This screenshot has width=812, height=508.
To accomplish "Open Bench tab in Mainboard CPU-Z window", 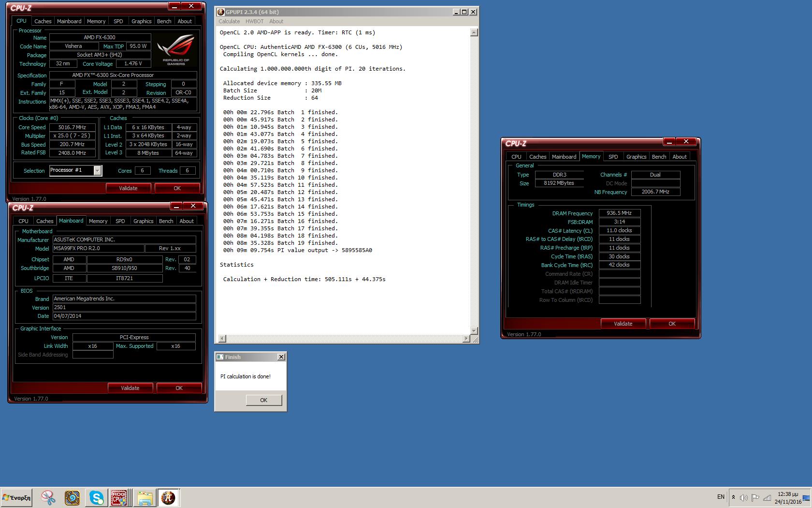I will (166, 221).
